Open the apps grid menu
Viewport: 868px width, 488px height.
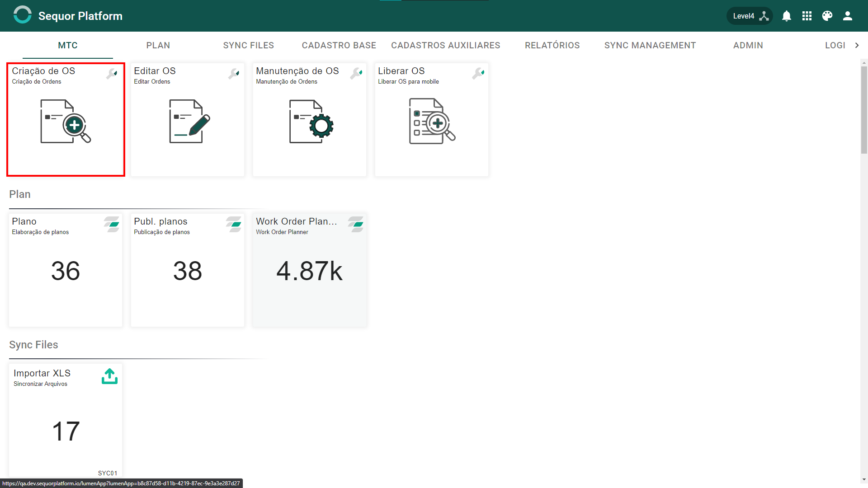pos(807,16)
